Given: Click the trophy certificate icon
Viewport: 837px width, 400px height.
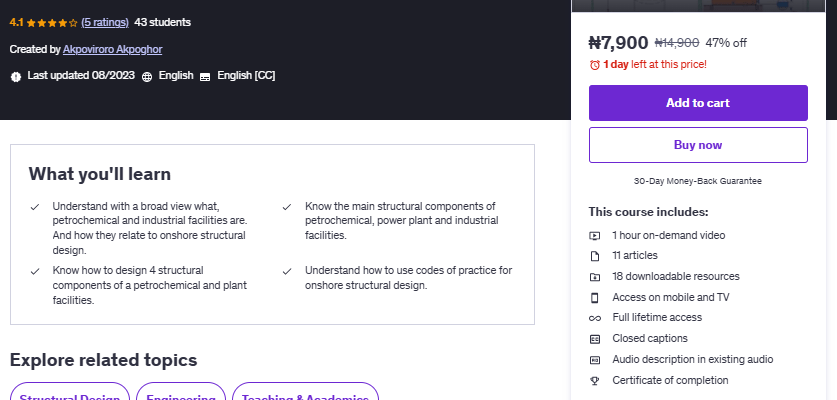Looking at the screenshot, I should 594,380.
